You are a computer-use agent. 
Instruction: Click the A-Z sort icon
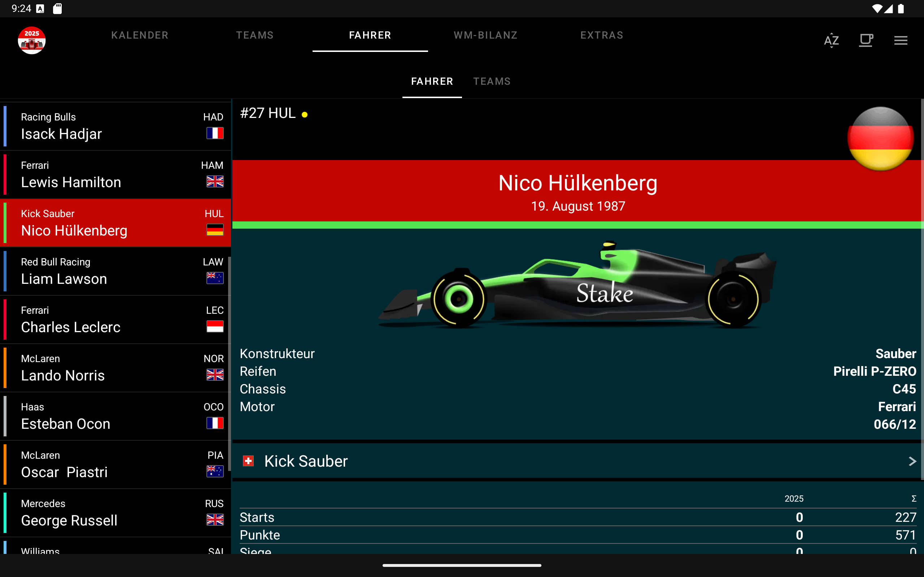[x=831, y=40]
